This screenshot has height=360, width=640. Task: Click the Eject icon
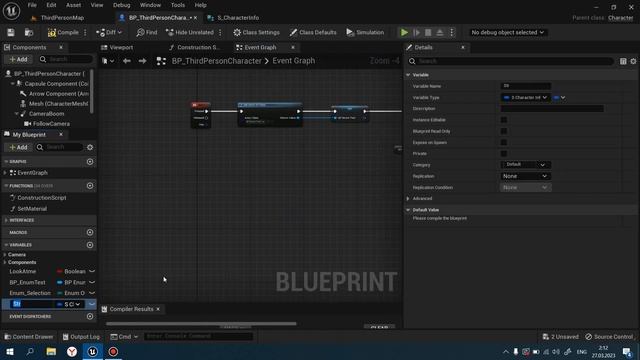pos(440,32)
